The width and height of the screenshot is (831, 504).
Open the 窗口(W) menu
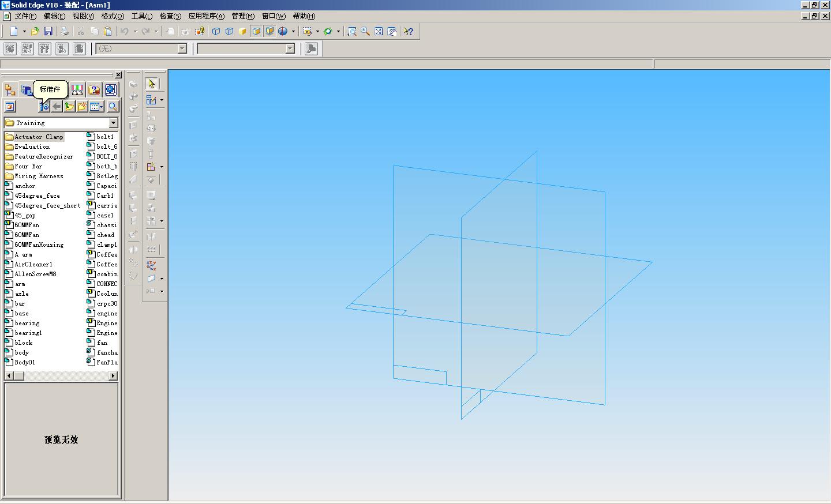coord(274,16)
